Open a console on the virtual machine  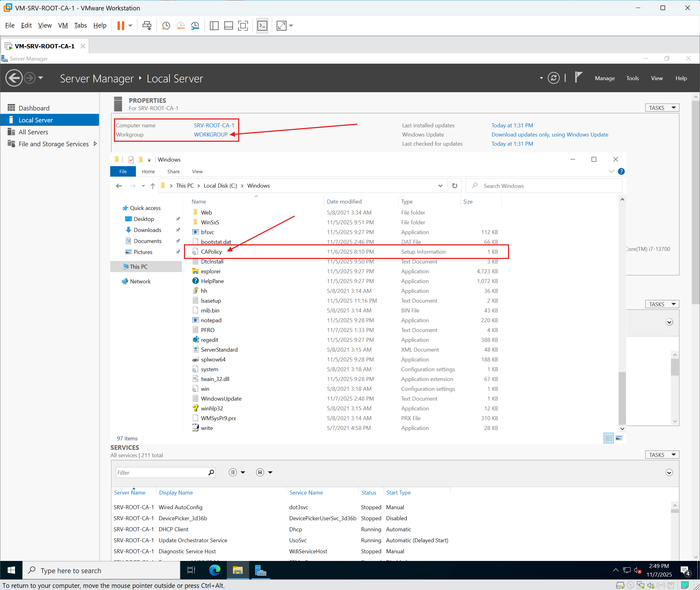click(x=262, y=25)
